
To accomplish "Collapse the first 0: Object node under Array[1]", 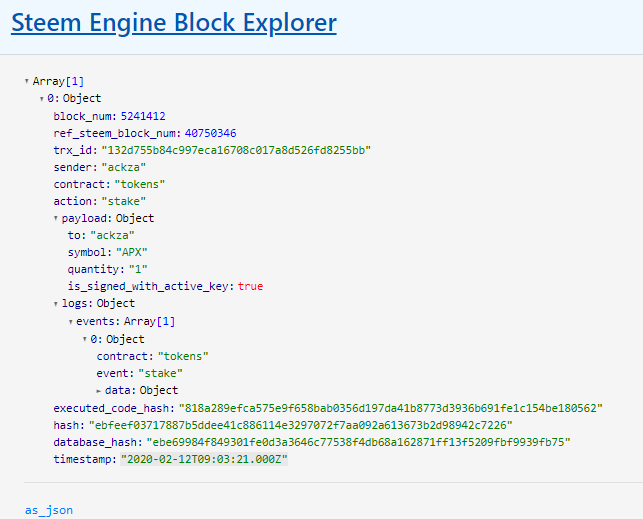I will [41, 98].
